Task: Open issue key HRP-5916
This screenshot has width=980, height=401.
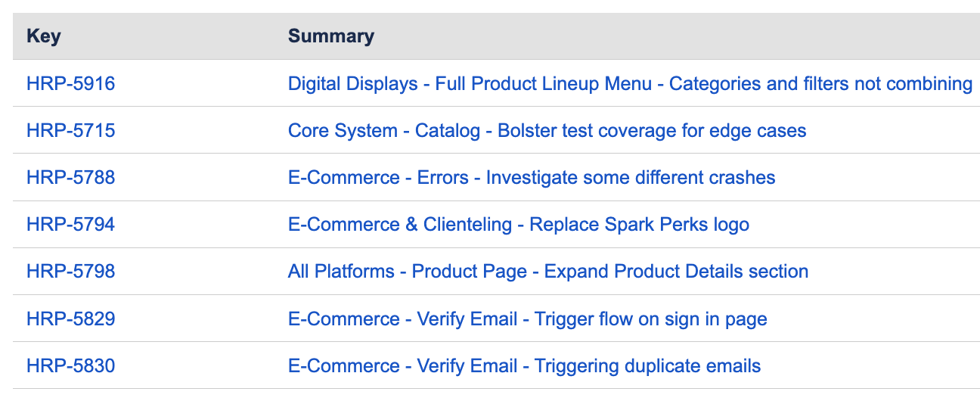Action: tap(70, 83)
